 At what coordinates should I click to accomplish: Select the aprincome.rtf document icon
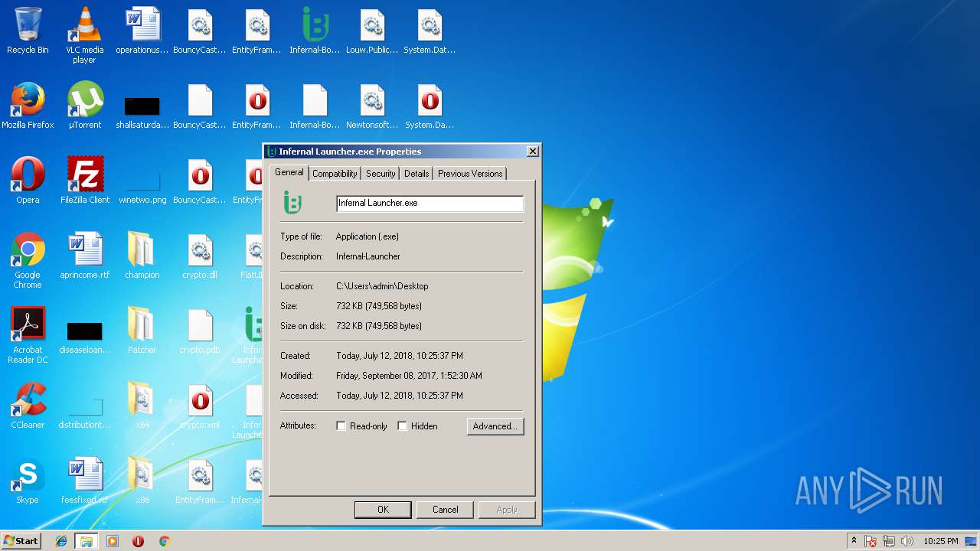coord(85,256)
